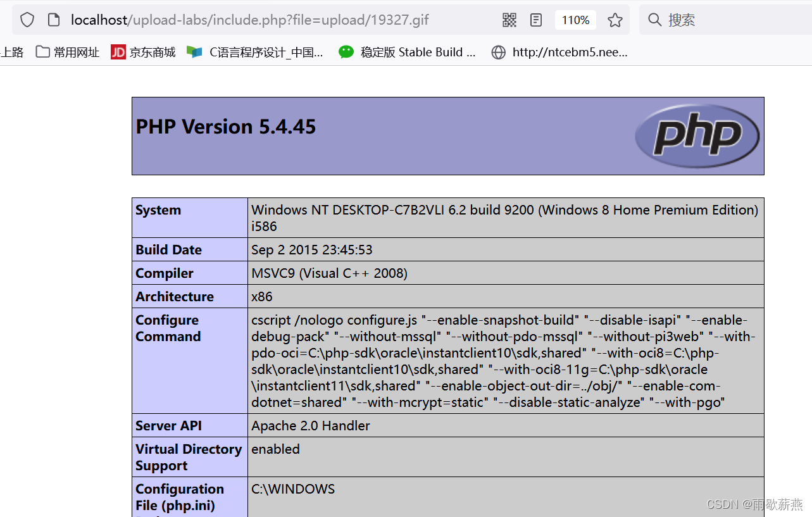Select the Virtual Directory Support label
812x517 pixels.
tap(189, 458)
